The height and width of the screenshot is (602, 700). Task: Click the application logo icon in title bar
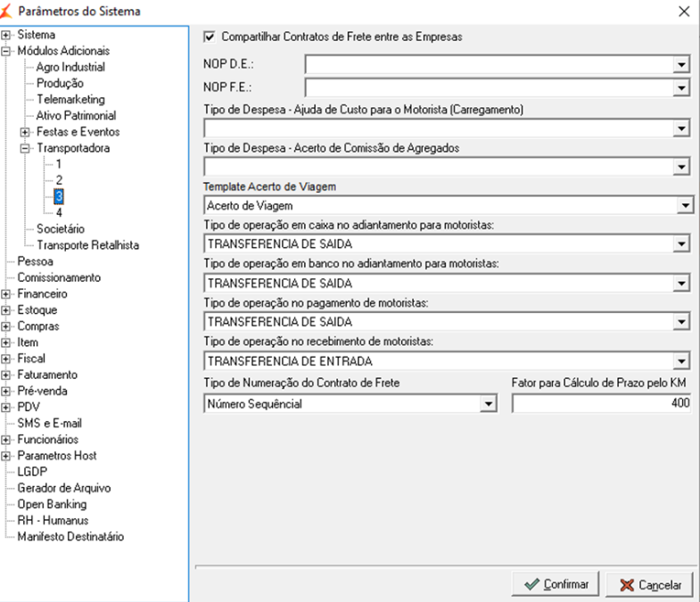(x=6, y=12)
